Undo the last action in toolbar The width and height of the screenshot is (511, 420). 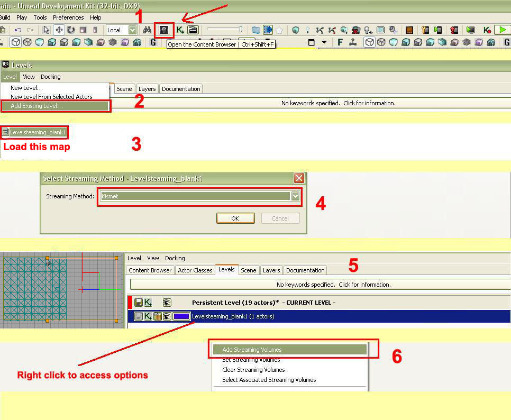(18, 30)
